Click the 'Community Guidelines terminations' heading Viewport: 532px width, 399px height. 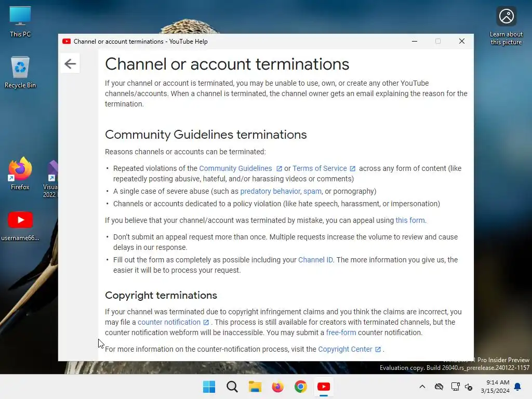pos(206,135)
